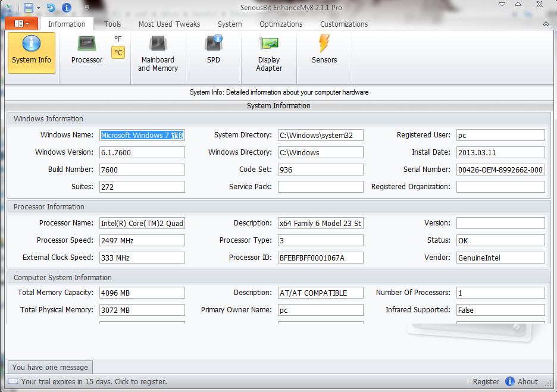
Task: Switch to the Tools tab
Action: [112, 24]
